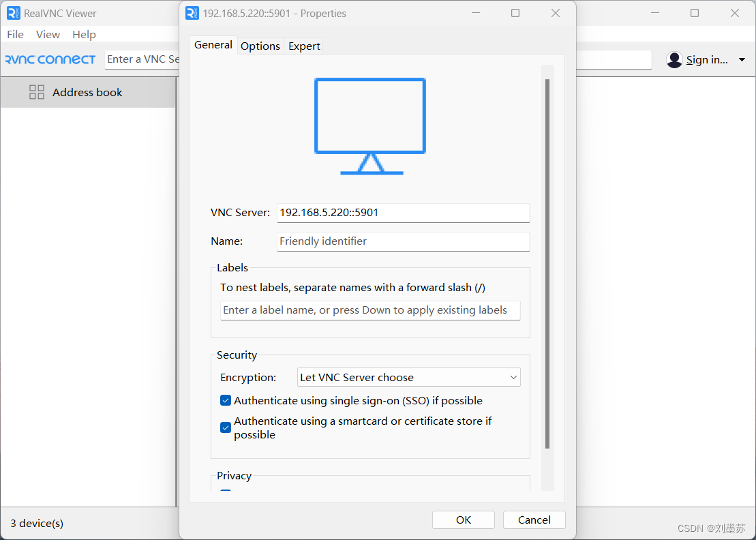Switch to the Expert tab

tap(304, 46)
